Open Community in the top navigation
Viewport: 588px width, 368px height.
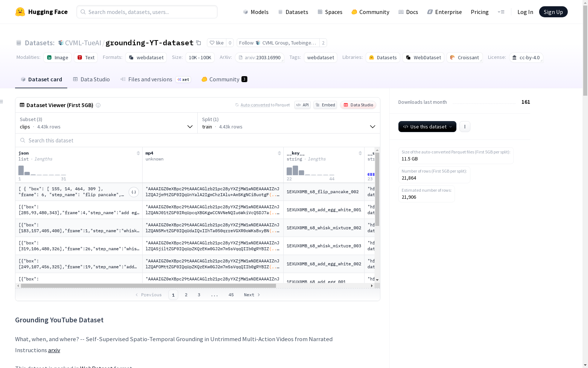click(370, 12)
